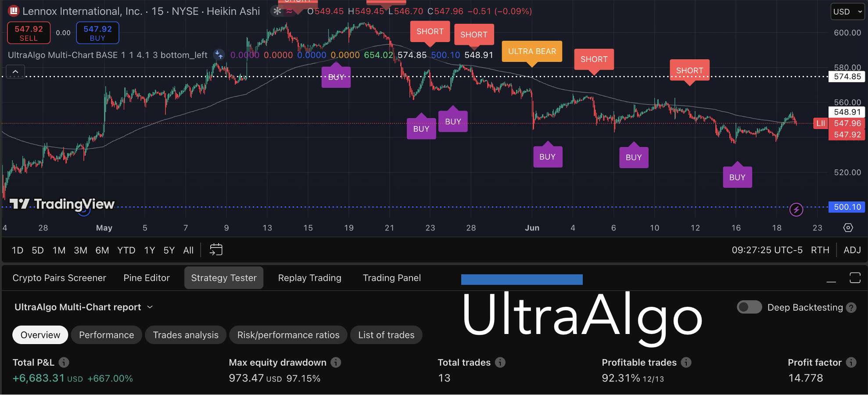Open the go-to-date calendar icon

pos(216,250)
